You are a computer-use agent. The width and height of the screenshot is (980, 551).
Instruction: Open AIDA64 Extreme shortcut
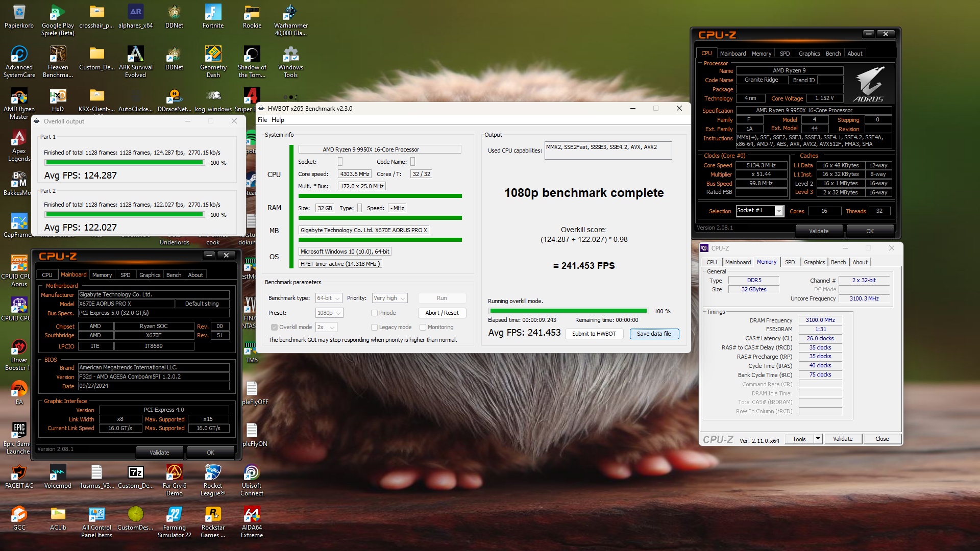[x=252, y=522]
